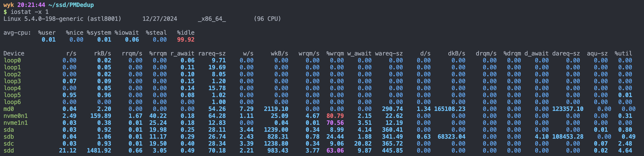
Task: Click the rrqm/s column header
Action: tap(132, 53)
